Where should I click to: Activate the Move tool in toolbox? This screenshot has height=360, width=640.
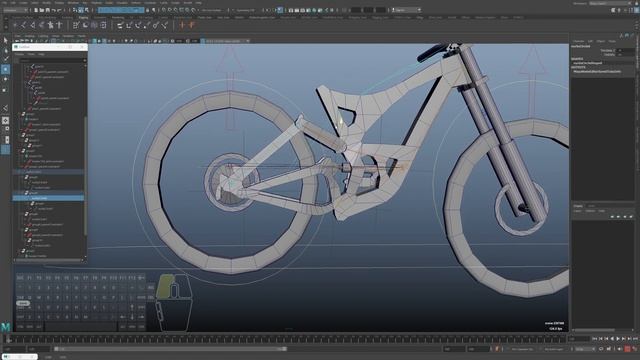tap(5, 69)
